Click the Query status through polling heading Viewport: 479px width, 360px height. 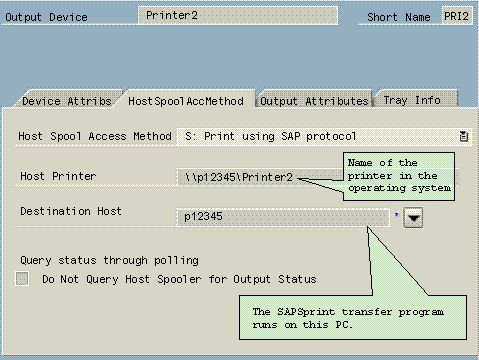[x=109, y=260]
